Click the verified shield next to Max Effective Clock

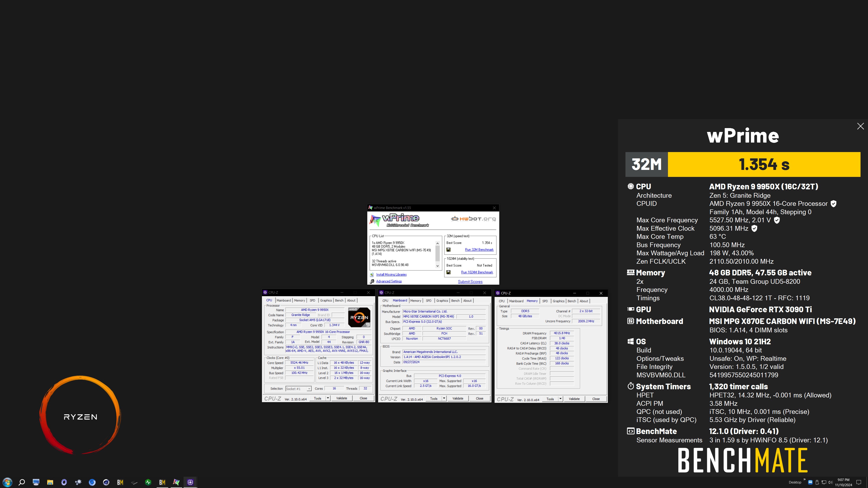[755, 229]
